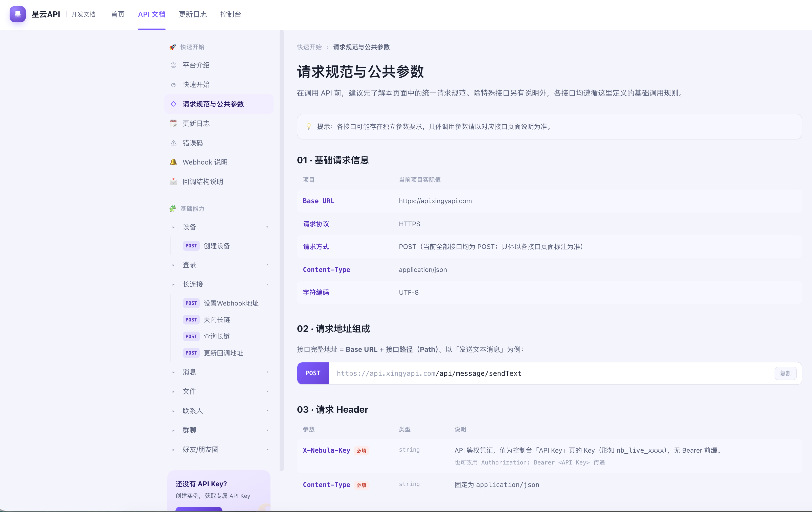
Task: Click the POST badge beside 查询长链
Action: pyautogui.click(x=191, y=336)
